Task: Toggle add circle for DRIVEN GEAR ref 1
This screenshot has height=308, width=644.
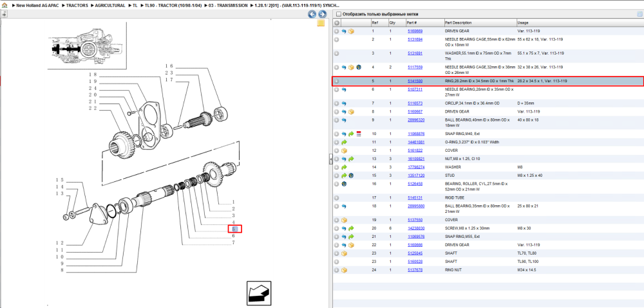Action: pos(336,31)
